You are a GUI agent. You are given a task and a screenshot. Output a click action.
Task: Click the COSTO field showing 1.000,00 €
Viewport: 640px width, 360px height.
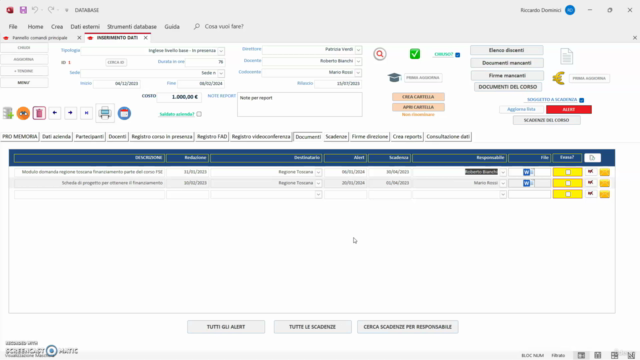[x=178, y=97]
